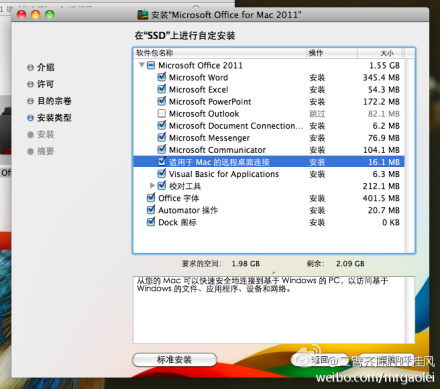Click the 操作 column header
This screenshot has width=440, height=389.
[332, 53]
